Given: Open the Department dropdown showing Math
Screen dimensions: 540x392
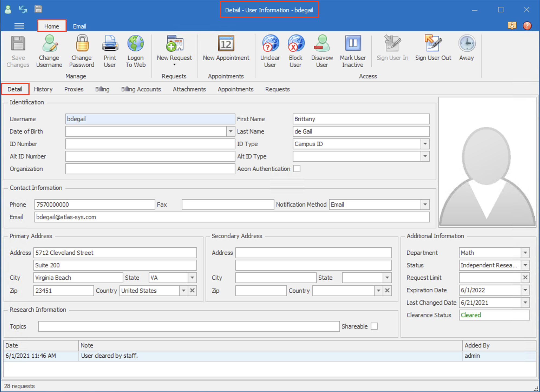Looking at the screenshot, I should [525, 252].
